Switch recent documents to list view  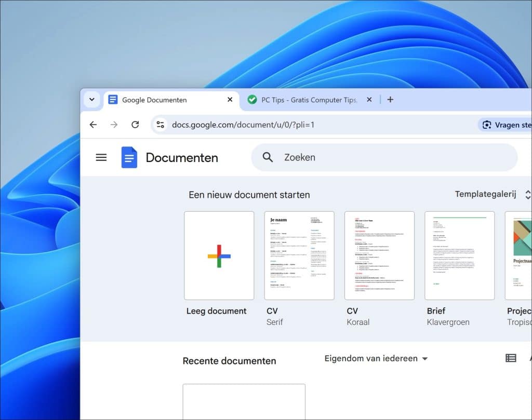coord(512,358)
